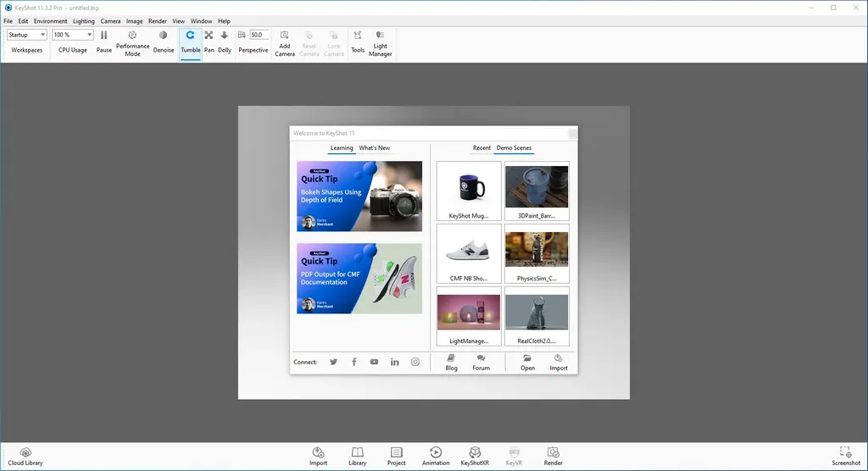This screenshot has width=868, height=471.
Task: Expand the Workspaces Startup dropdown
Action: point(26,35)
